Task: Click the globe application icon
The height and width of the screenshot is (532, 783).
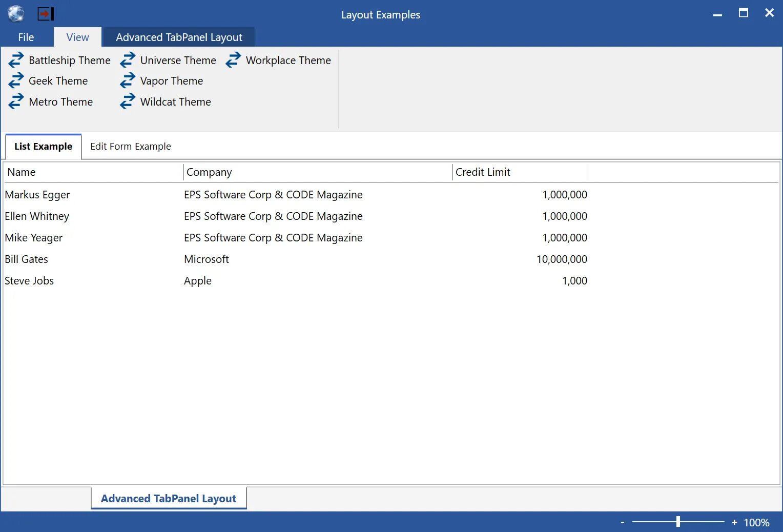Action: click(x=16, y=14)
